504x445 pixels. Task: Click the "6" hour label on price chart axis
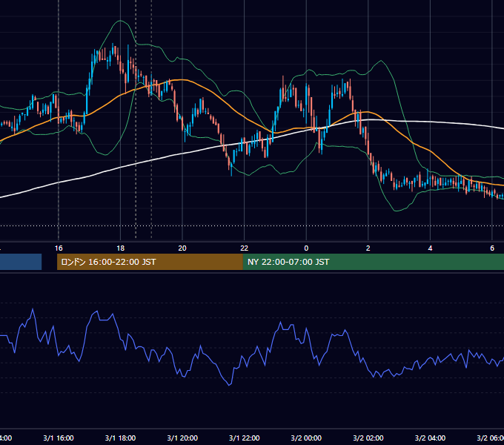tap(492, 248)
